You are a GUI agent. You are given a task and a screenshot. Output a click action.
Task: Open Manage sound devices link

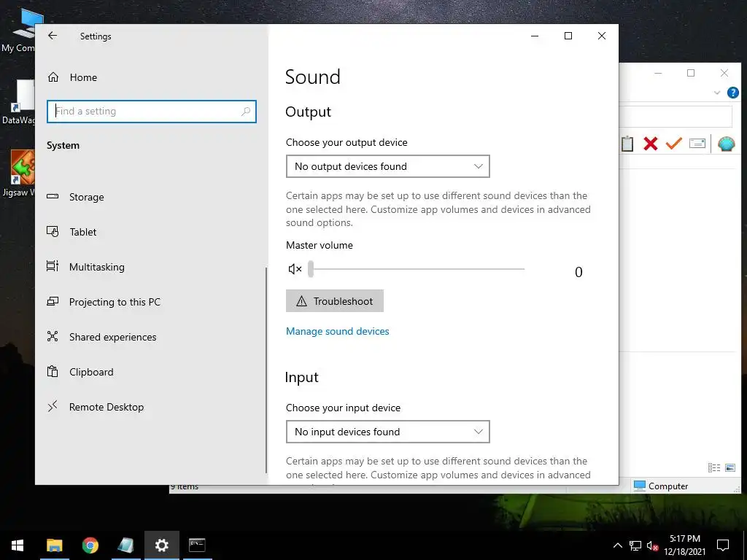337,332
